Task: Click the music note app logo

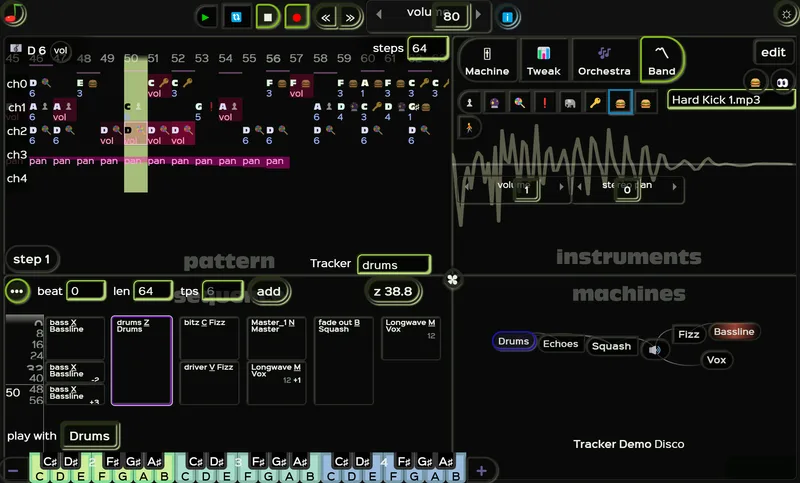Action: pyautogui.click(x=14, y=14)
